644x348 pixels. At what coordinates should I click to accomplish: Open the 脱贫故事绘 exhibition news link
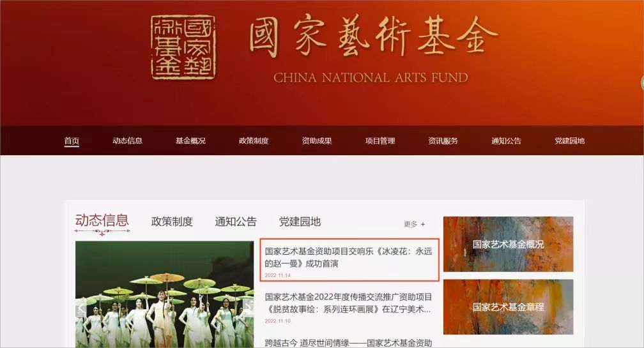tap(348, 303)
